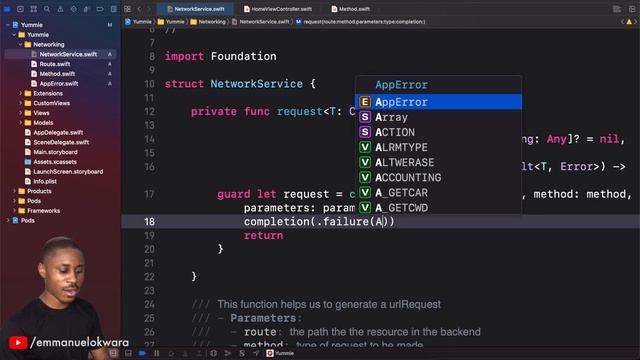The image size is (640, 360).
Task: Select the Pods project at bottom
Action: pyautogui.click(x=23, y=220)
